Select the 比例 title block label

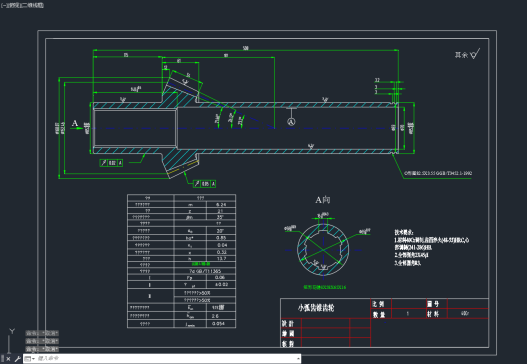click(x=378, y=304)
